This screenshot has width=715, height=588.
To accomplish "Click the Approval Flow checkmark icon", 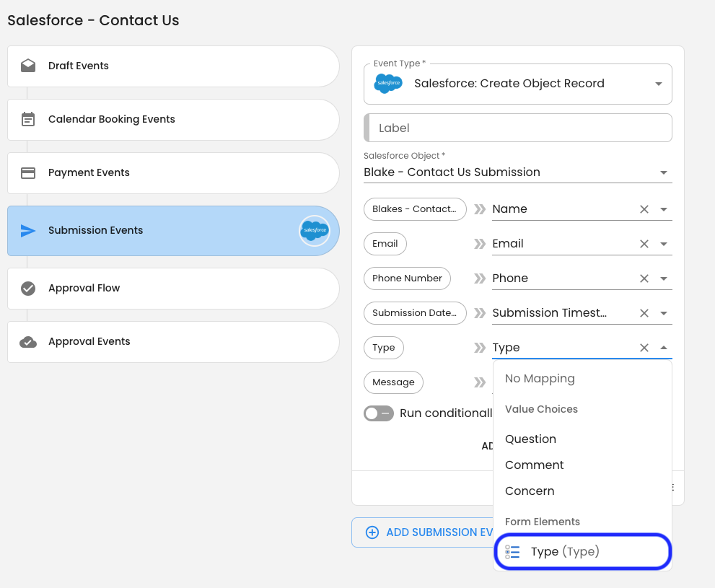I will (28, 288).
